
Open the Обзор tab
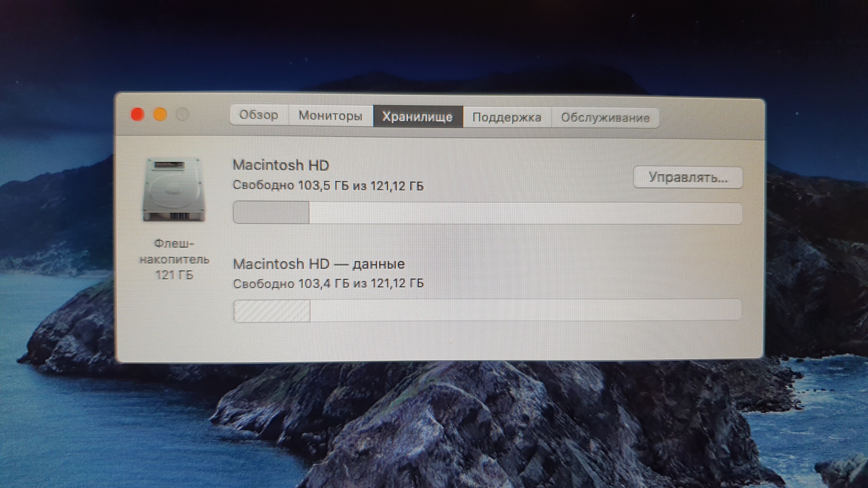point(259,115)
